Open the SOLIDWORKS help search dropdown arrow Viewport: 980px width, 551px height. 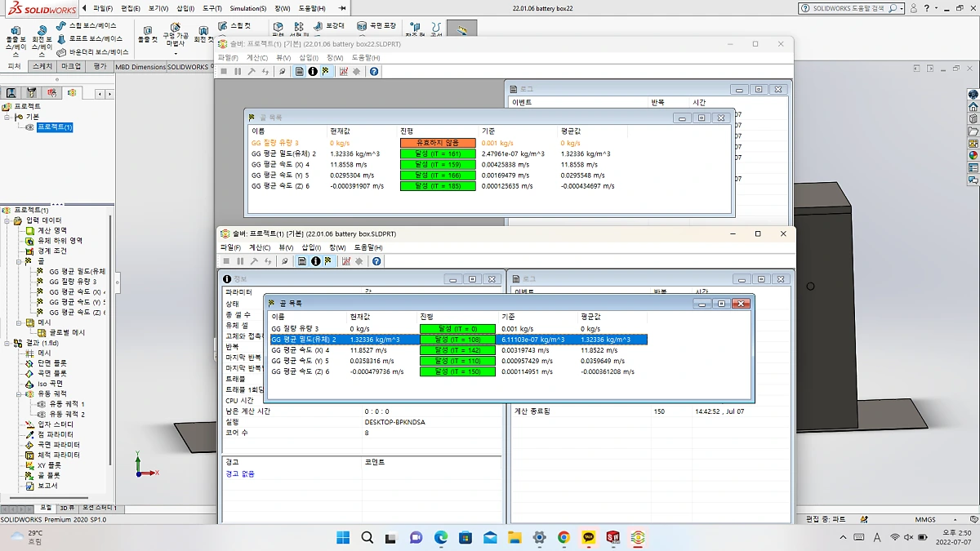tap(901, 8)
